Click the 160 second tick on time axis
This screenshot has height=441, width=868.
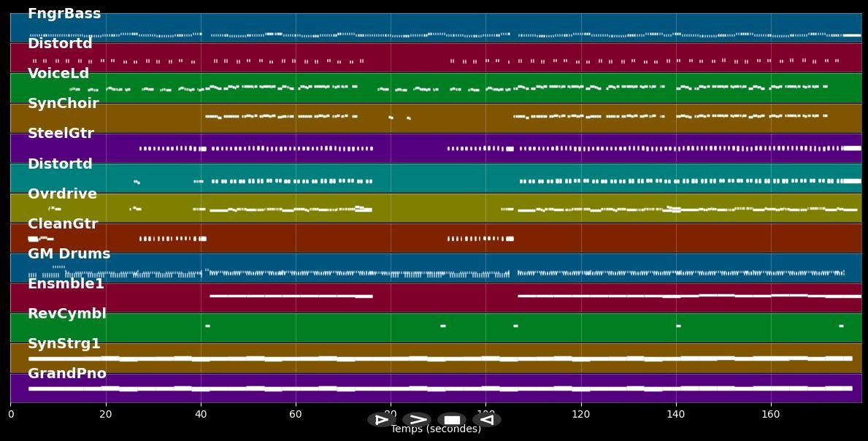pyautogui.click(x=771, y=415)
